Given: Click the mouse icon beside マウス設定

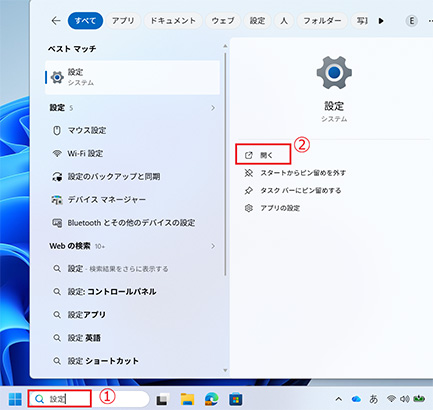Looking at the screenshot, I should click(x=57, y=130).
